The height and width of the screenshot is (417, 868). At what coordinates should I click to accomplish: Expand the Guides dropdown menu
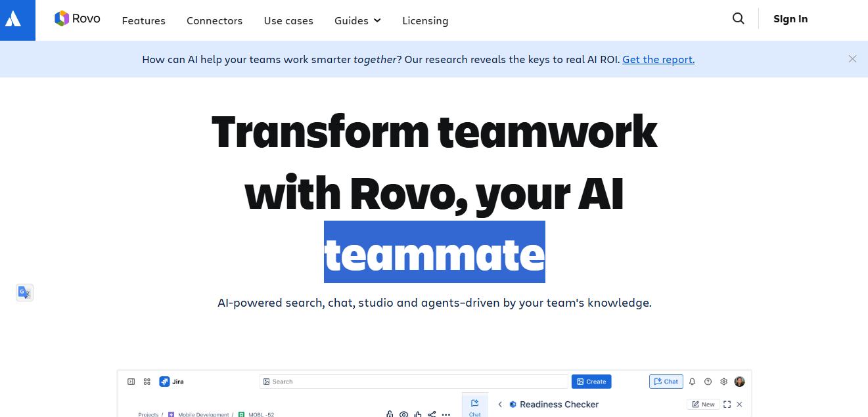357,20
